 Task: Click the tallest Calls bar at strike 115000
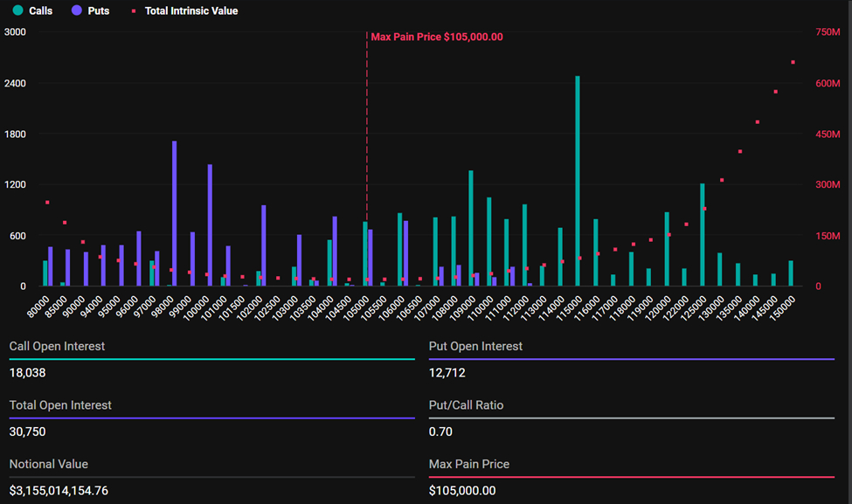(575, 175)
